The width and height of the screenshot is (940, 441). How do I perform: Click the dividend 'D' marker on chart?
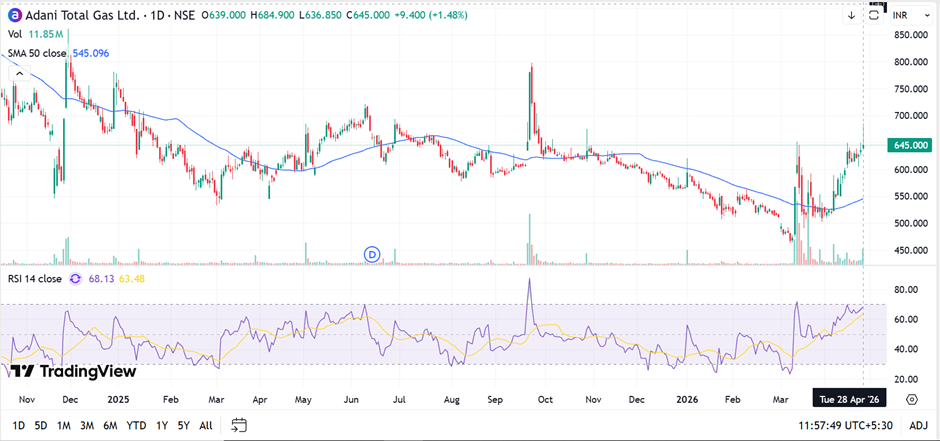pyautogui.click(x=374, y=254)
